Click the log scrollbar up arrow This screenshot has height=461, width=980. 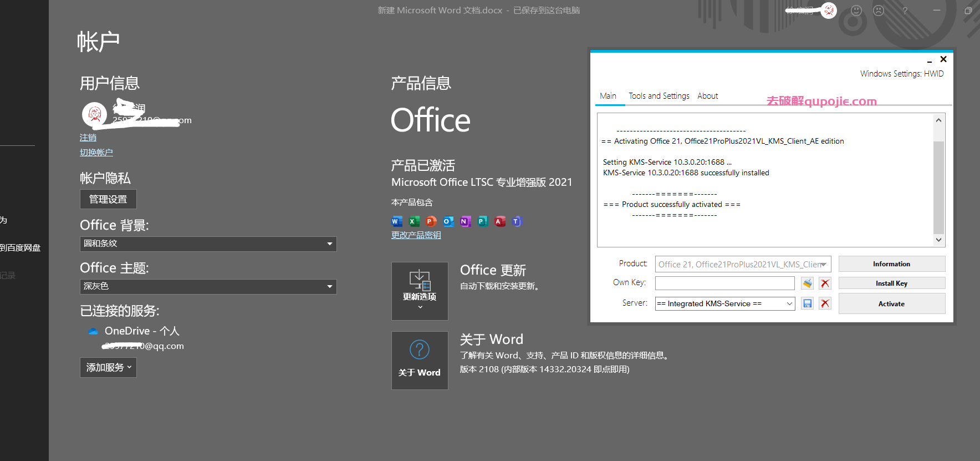click(x=938, y=120)
